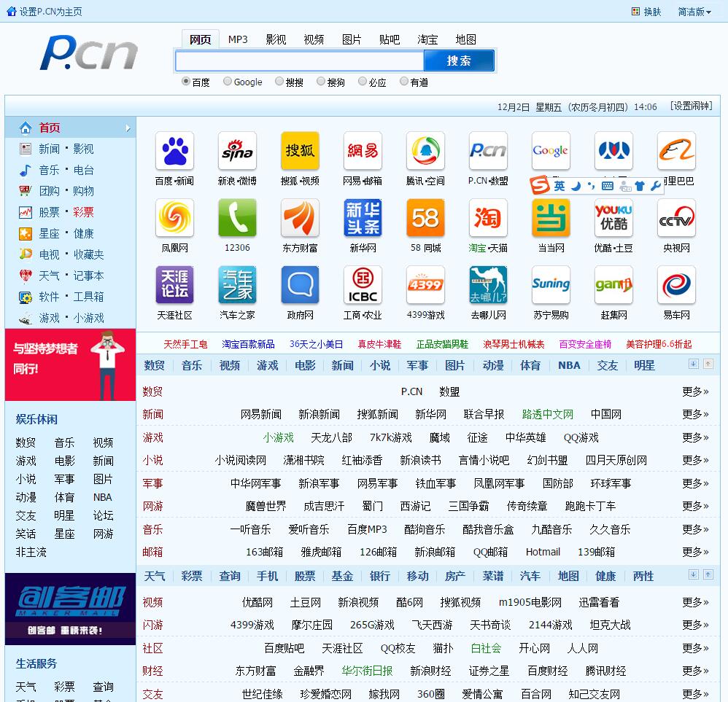Click NBA in the category bar
The image size is (728, 702).
[x=569, y=365]
